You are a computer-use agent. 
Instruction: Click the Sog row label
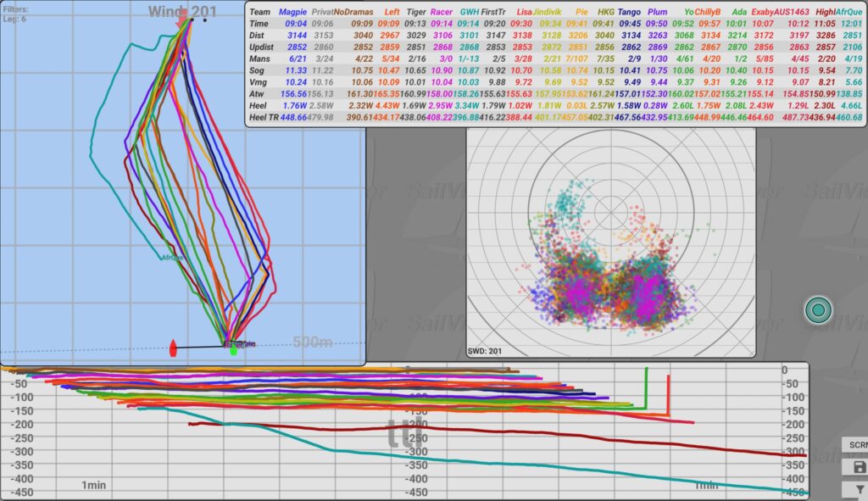point(258,70)
